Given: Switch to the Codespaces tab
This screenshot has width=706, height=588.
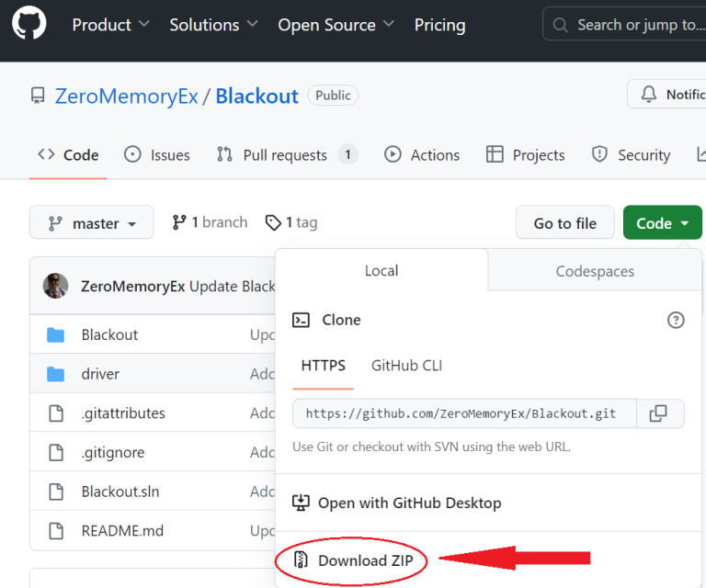Looking at the screenshot, I should 595,271.
